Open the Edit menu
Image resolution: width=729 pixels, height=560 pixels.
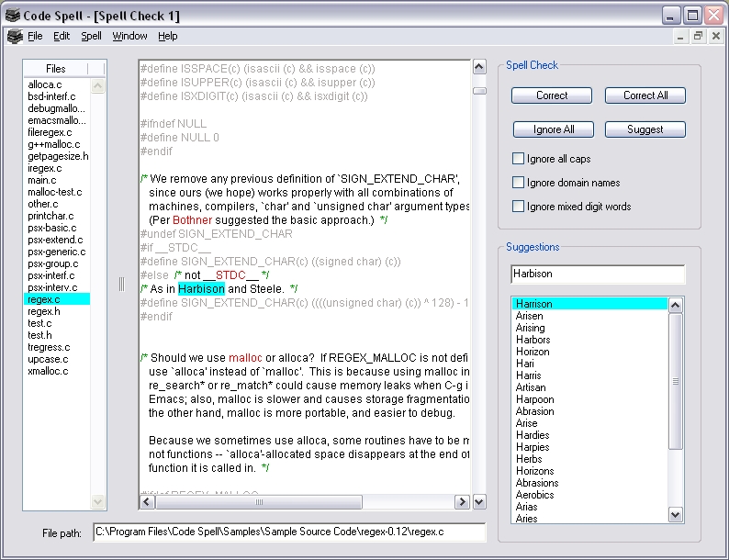coord(62,36)
